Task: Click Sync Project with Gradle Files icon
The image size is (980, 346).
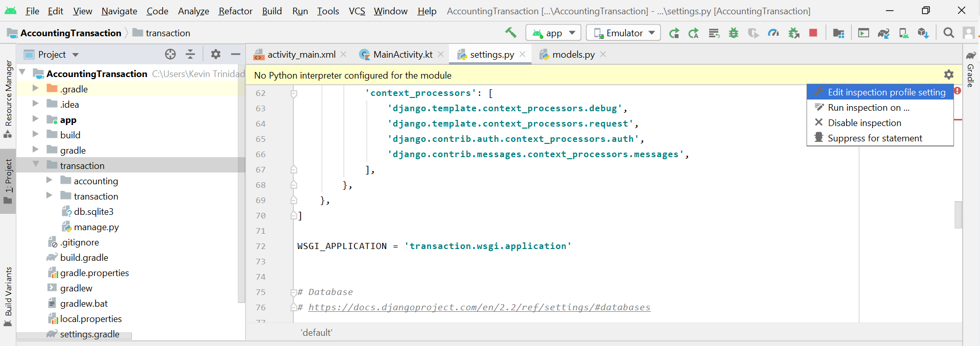Action: click(884, 33)
